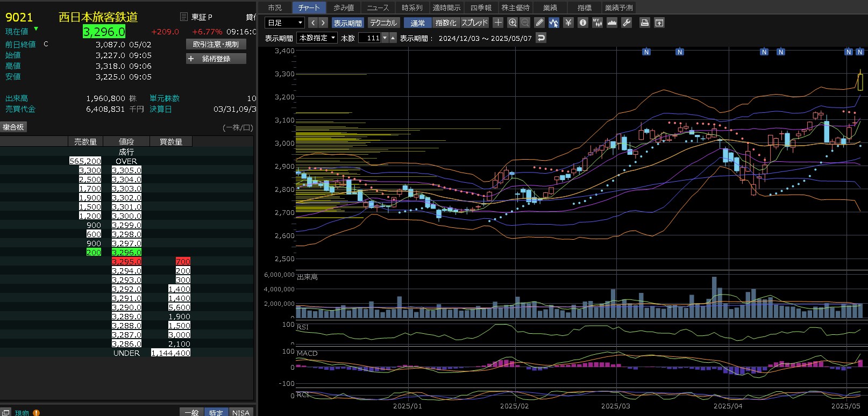Open the 業績予測 tab
Viewport: 868px width, 416px height.
619,8
